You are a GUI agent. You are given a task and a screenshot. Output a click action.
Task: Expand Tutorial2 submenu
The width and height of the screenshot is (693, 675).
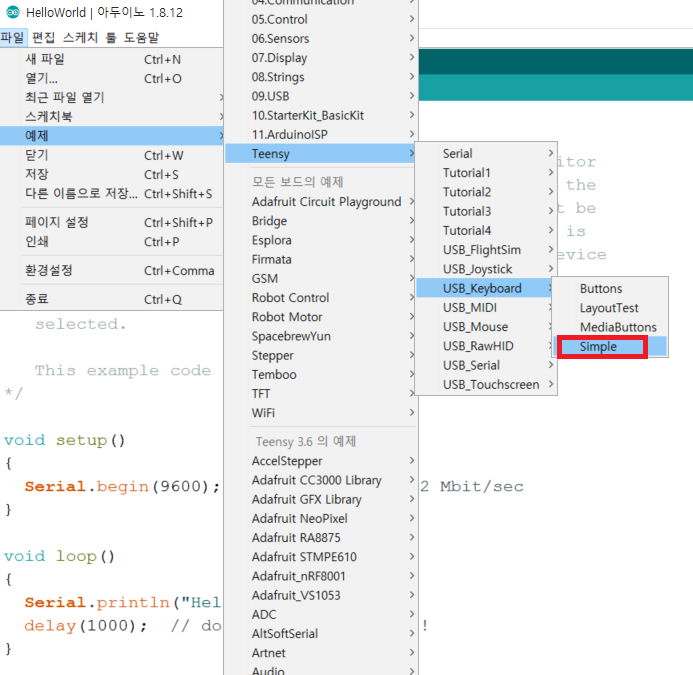coord(486,192)
